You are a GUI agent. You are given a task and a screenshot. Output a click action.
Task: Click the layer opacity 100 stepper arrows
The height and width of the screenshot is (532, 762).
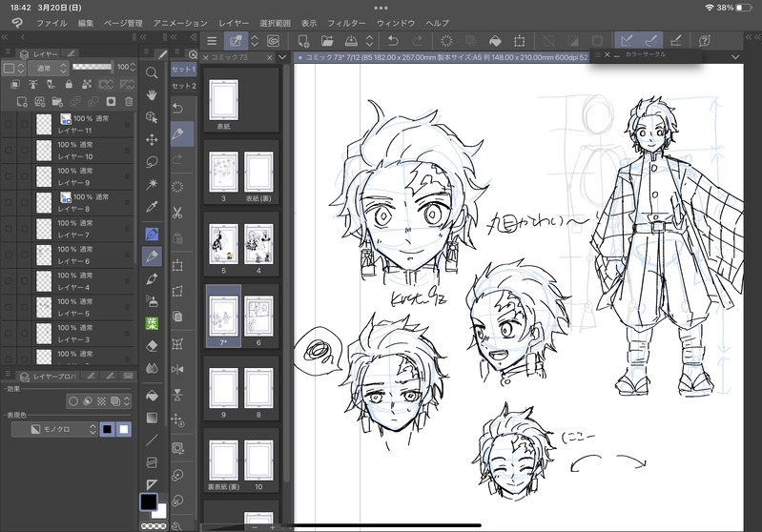[x=133, y=67]
